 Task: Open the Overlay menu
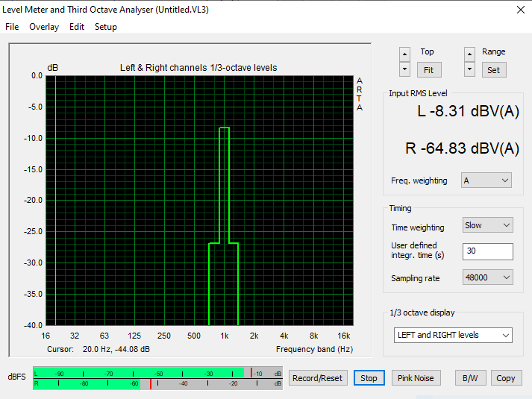coord(44,27)
